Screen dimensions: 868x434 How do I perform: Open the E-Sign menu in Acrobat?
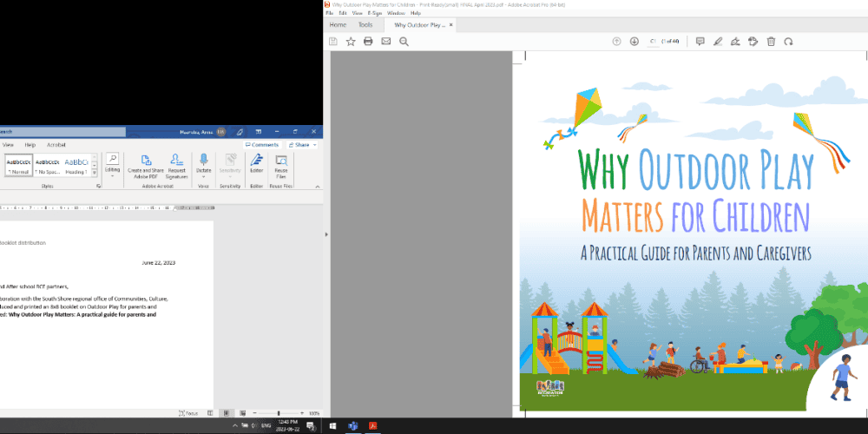(x=374, y=13)
